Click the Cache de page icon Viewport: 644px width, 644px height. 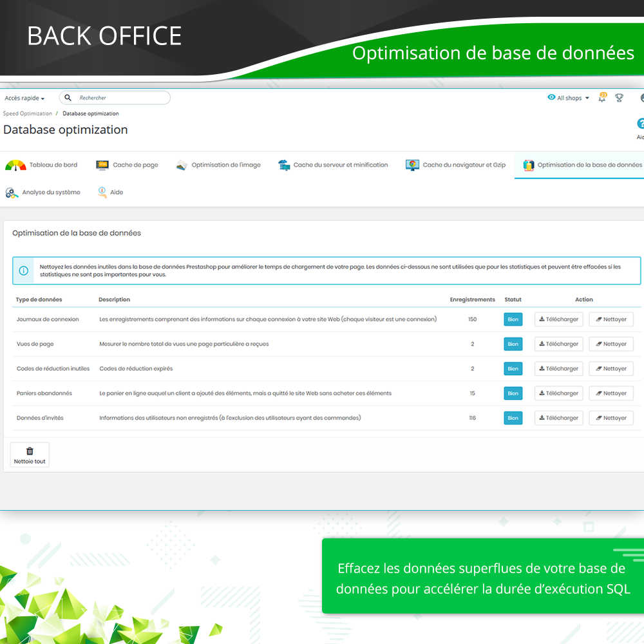[102, 165]
